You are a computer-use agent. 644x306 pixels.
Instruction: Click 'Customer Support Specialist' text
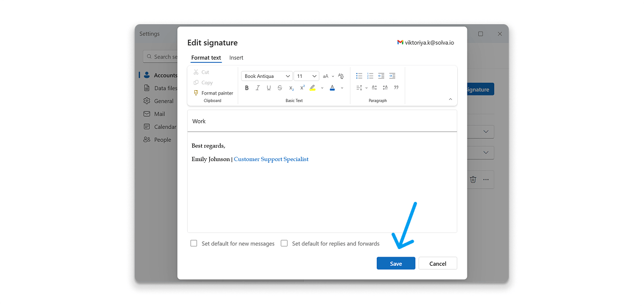coord(271,159)
